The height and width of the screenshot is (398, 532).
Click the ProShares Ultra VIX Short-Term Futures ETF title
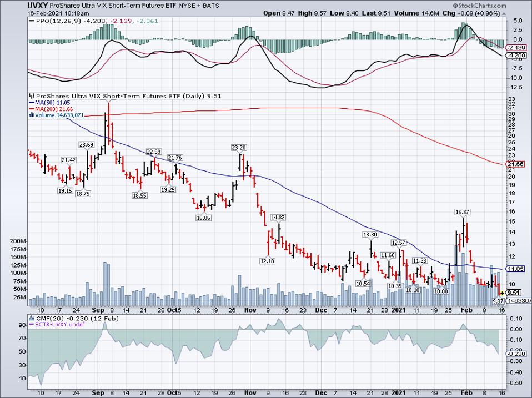[112, 6]
